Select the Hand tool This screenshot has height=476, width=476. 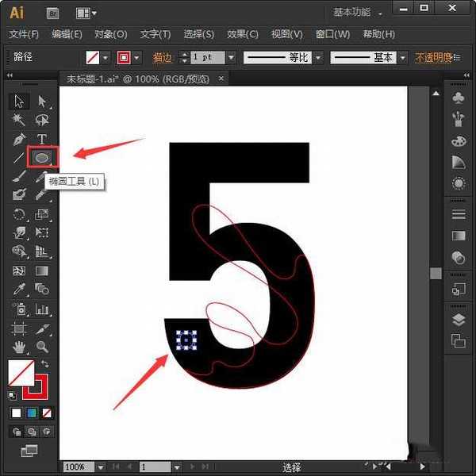click(20, 347)
